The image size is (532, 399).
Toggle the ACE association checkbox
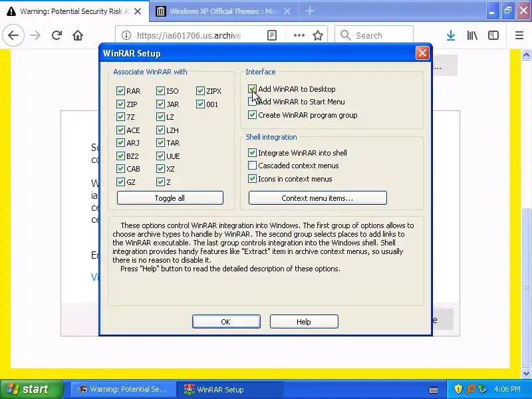click(120, 130)
